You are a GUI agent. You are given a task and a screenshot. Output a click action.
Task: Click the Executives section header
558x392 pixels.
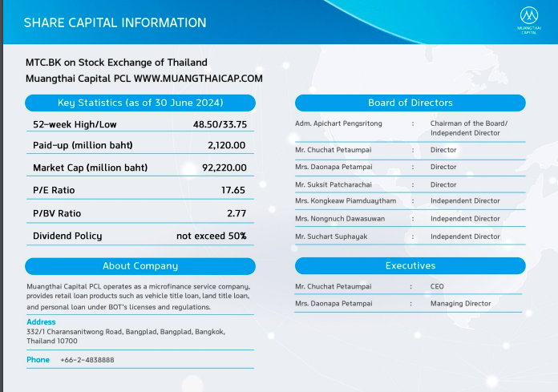[x=410, y=265]
